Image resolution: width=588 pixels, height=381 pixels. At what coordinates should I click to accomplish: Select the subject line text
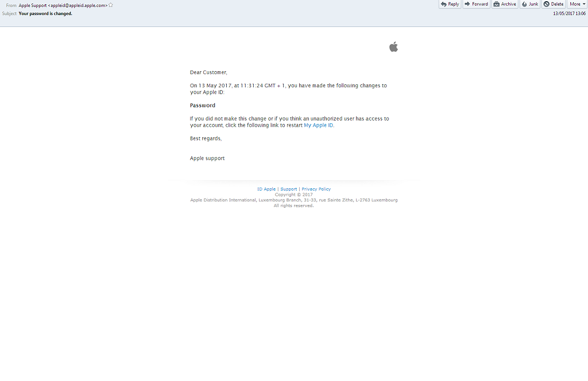click(x=45, y=14)
